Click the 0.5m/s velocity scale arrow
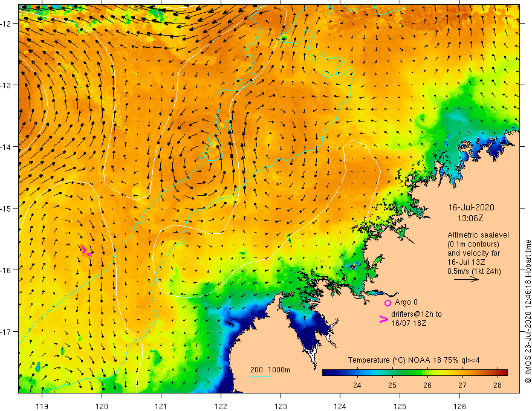The height and width of the screenshot is (411, 532). coord(466,279)
